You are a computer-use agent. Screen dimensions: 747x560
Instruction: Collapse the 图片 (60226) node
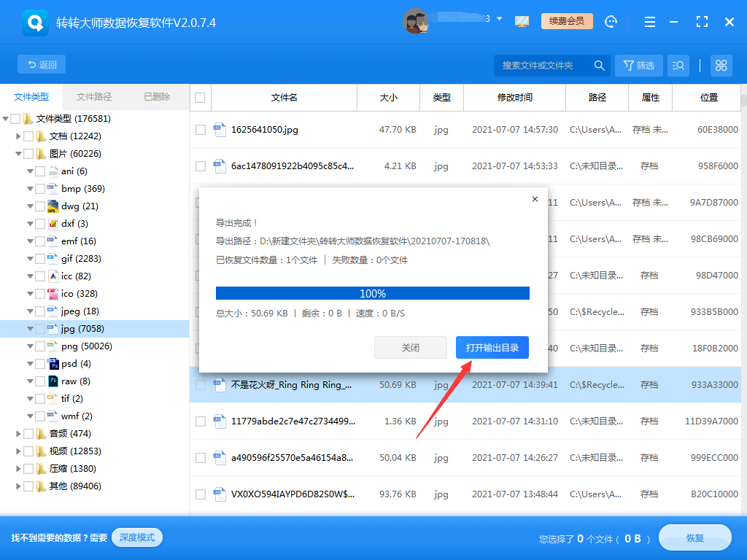point(18,154)
